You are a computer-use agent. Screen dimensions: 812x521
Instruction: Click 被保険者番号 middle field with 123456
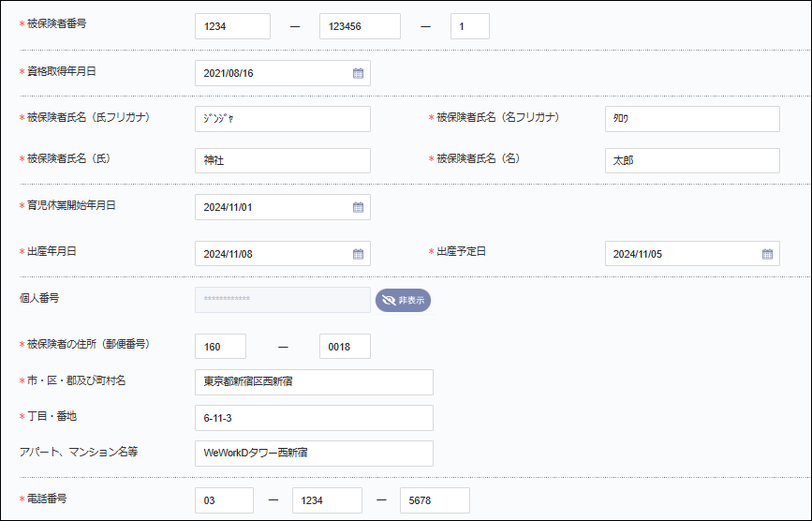pos(360,26)
